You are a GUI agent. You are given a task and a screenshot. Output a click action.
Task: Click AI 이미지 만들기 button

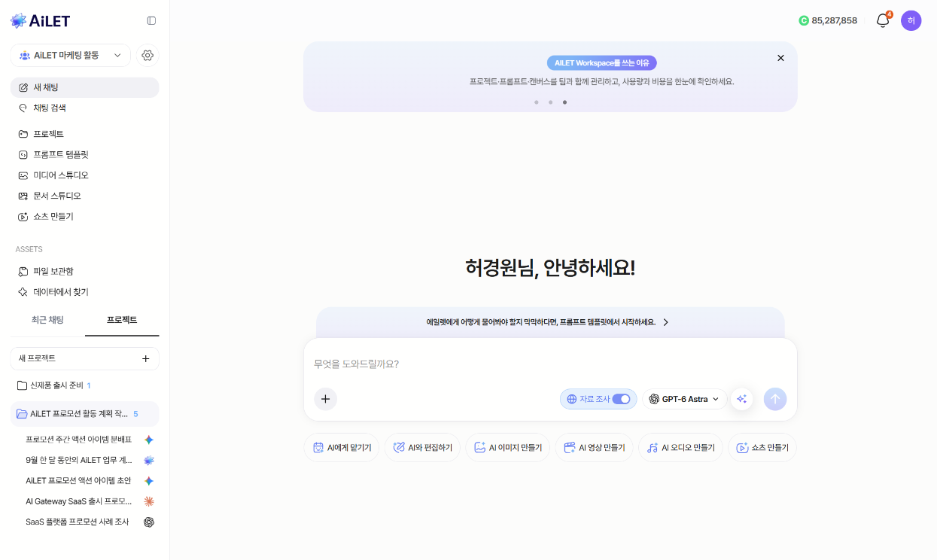(508, 447)
